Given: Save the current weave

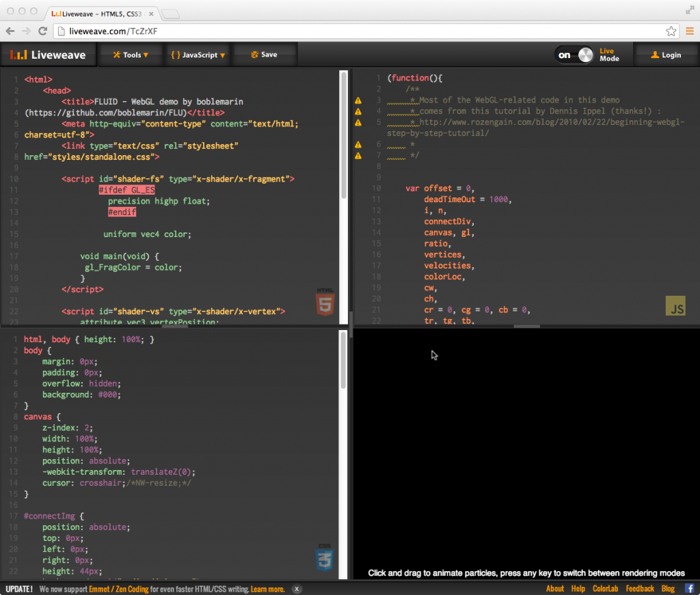Looking at the screenshot, I should point(265,55).
